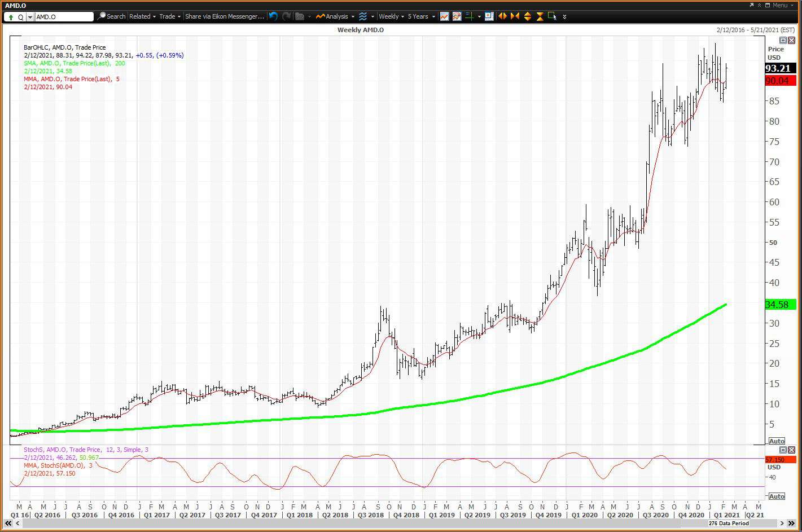Click the redo arrow icon
The image size is (802, 532).
tap(286, 16)
